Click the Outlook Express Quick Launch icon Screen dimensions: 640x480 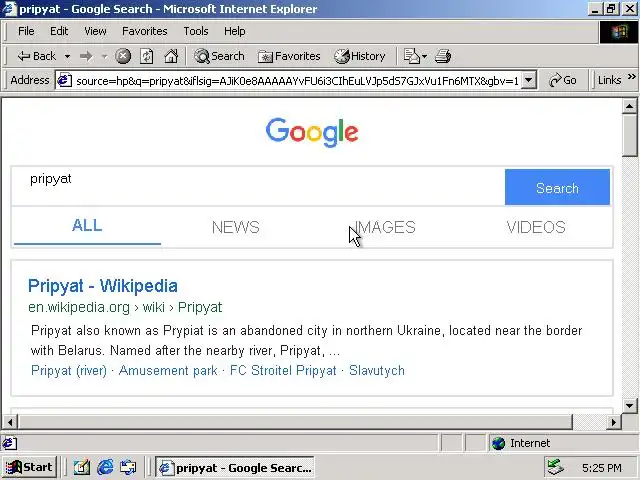pyautogui.click(x=128, y=467)
